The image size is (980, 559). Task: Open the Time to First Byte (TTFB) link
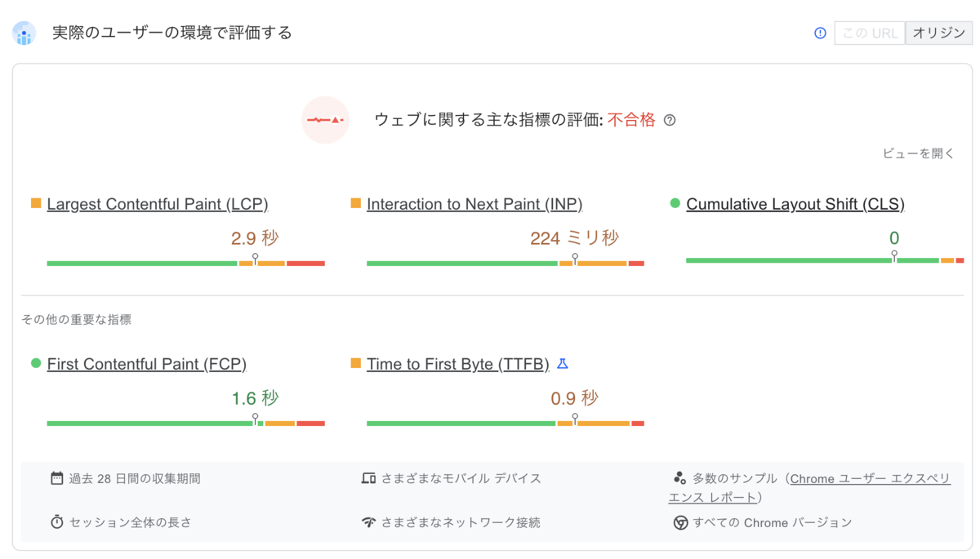pyautogui.click(x=458, y=364)
